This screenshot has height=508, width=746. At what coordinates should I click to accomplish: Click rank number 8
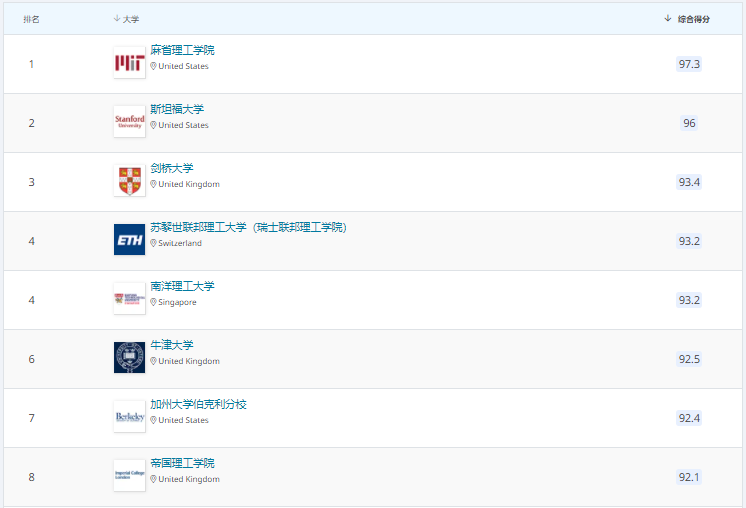(31, 477)
